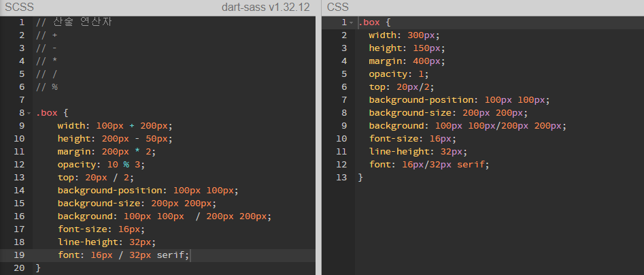
Task: Click closing brace on CSS line 13
Action: pyautogui.click(x=360, y=177)
